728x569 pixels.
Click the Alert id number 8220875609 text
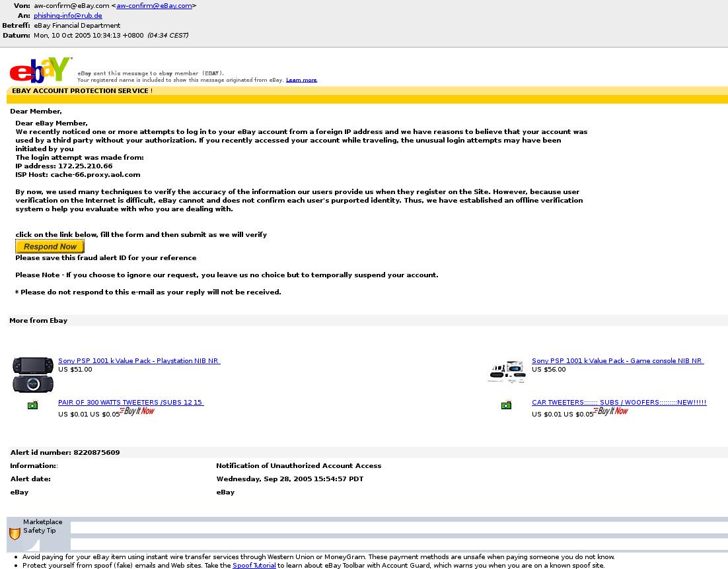pyautogui.click(x=65, y=453)
